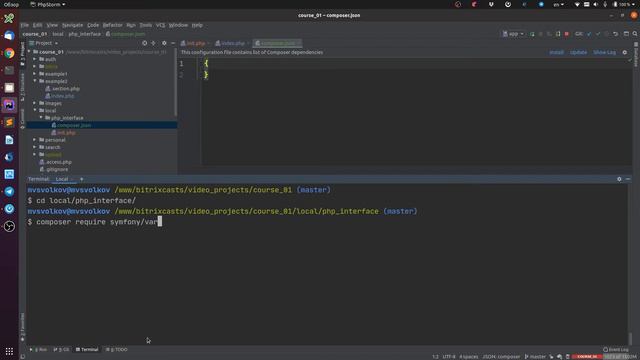Image resolution: width=640 pixels, height=360 pixels.
Task: Click Show Log link in Composer banner
Action: [604, 52]
